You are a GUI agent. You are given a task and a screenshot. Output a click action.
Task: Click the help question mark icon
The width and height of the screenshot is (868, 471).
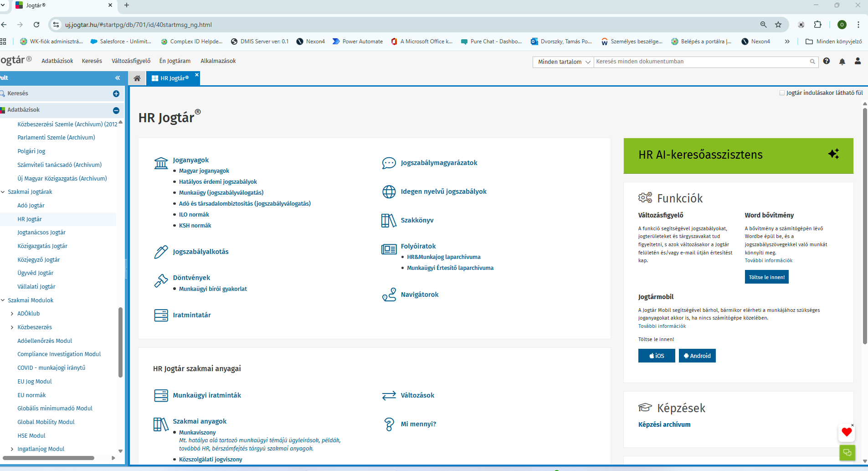(827, 61)
